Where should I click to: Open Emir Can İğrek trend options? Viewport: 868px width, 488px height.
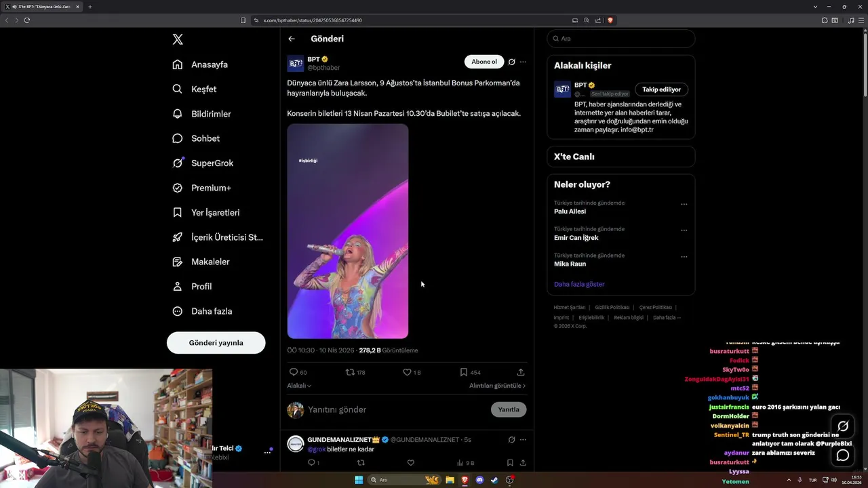684,230
